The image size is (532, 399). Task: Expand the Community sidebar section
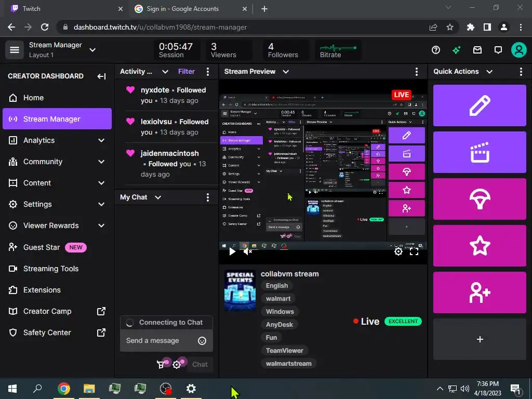101,162
